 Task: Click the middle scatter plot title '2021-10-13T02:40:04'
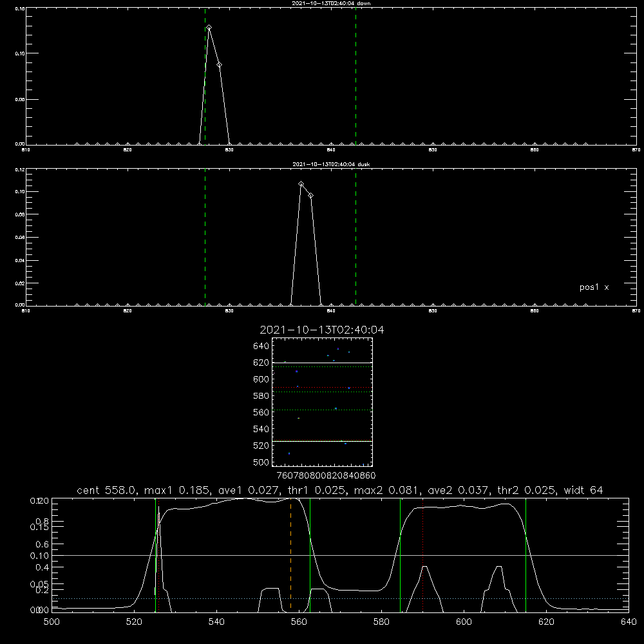point(322,330)
